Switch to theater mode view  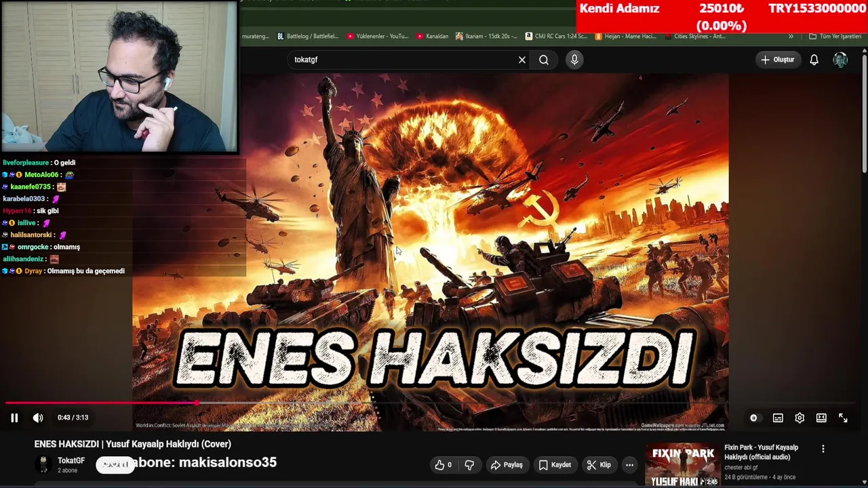[x=821, y=418]
